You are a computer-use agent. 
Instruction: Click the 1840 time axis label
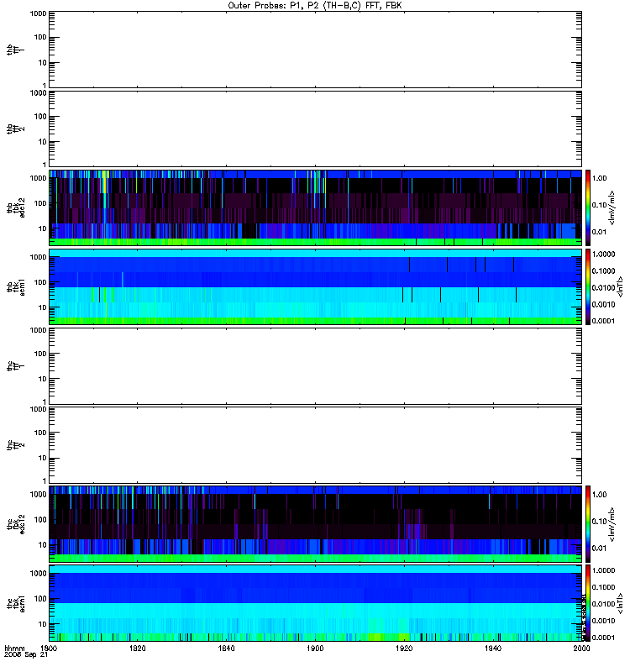click(226, 648)
